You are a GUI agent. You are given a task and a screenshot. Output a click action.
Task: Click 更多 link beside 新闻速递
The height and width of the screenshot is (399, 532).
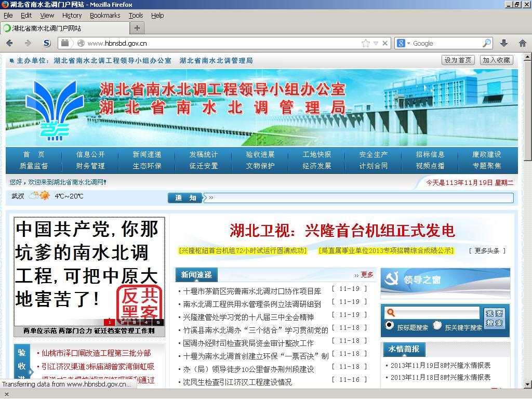click(367, 275)
